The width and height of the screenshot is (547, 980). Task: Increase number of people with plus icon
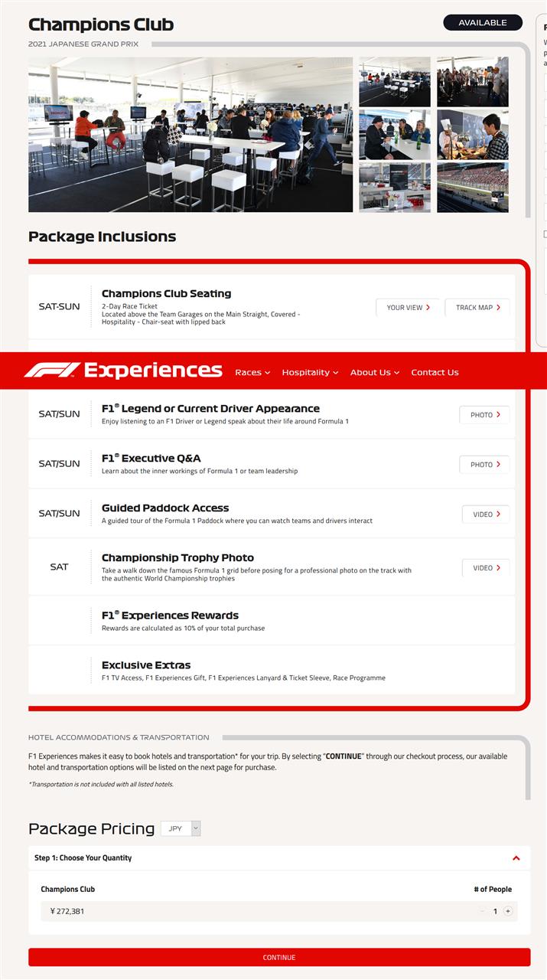click(x=508, y=911)
